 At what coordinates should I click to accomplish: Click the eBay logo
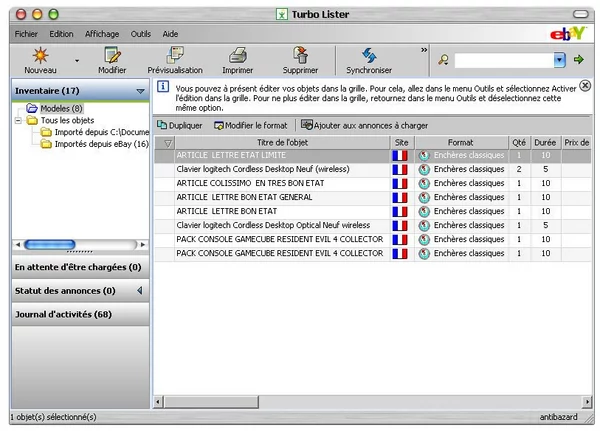click(567, 34)
